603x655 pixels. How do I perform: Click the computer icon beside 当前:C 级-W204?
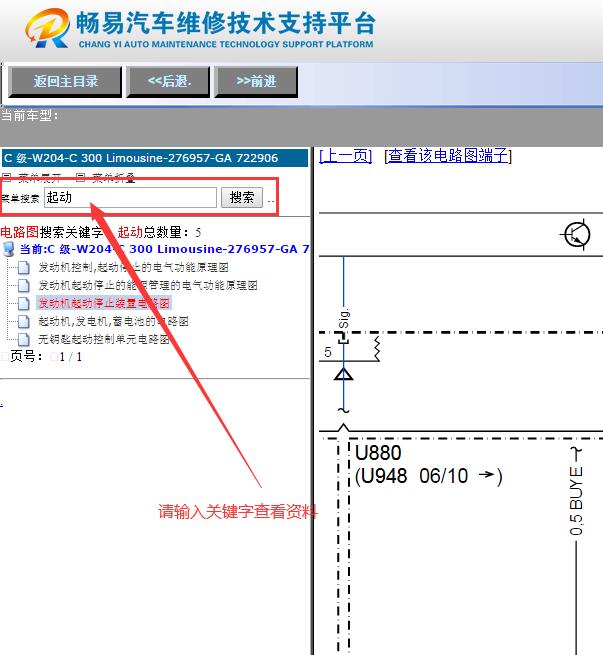pyautogui.click(x=8, y=249)
